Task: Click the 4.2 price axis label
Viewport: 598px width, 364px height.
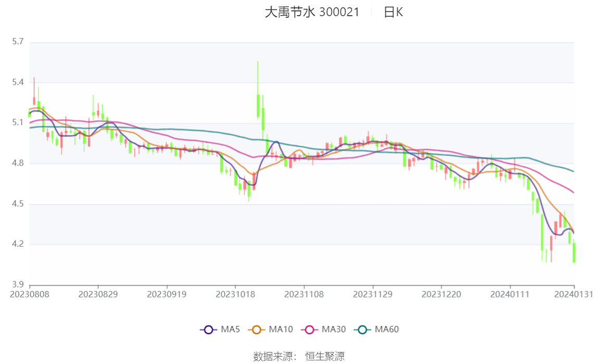Action: [x=18, y=244]
